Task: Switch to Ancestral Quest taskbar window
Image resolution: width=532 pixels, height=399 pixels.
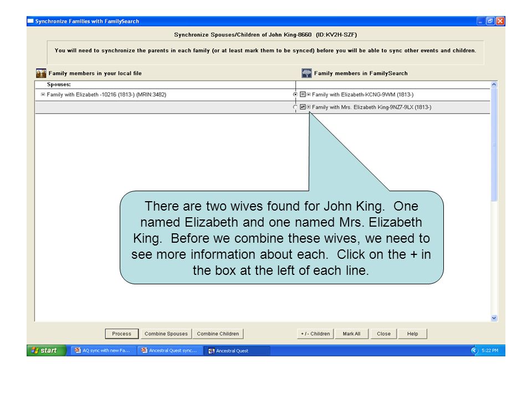Action: 237,351
